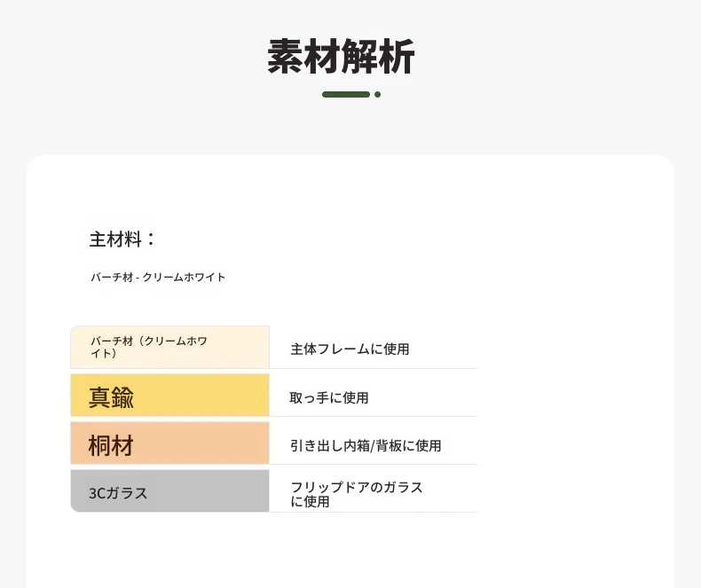Select the cream バーチ材（クリームホワイト） swatch cell

(x=169, y=347)
